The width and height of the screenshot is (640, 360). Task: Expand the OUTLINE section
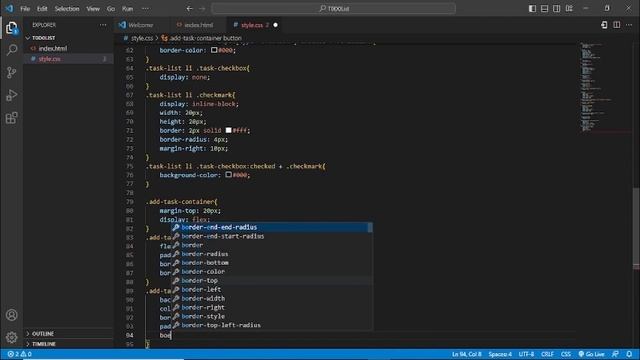(42, 333)
